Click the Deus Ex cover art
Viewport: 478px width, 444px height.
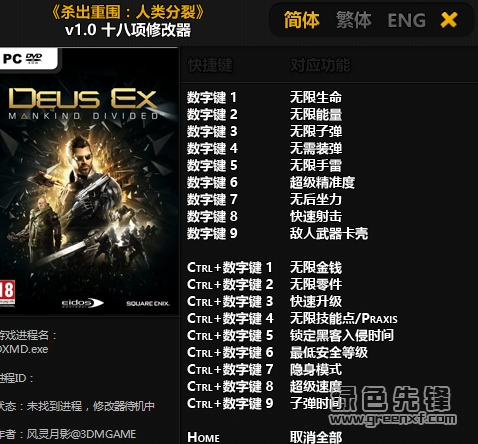point(89,182)
